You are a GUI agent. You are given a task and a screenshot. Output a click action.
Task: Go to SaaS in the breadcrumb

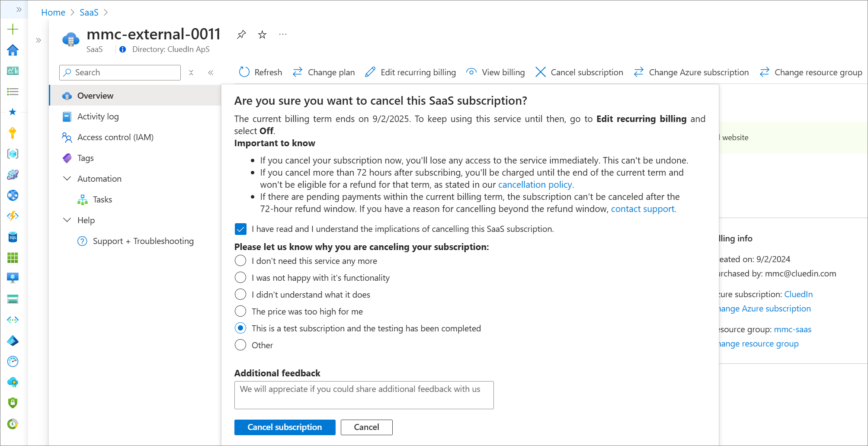(89, 13)
